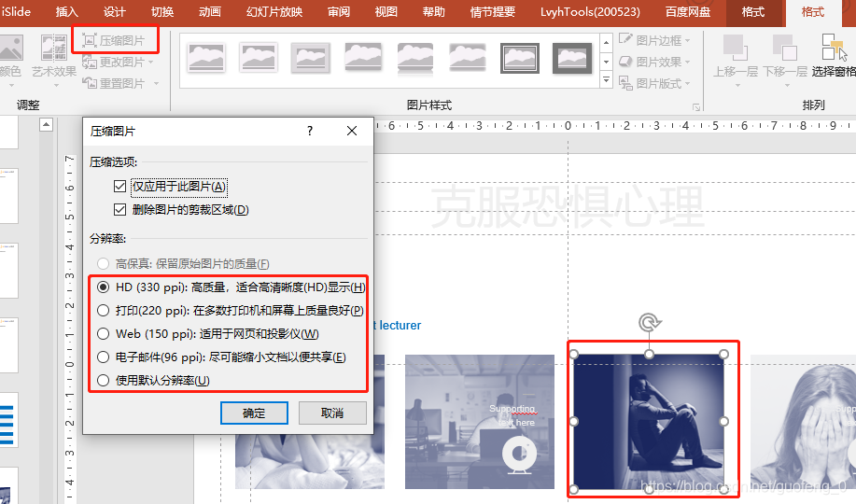Open the Color (颜色) picture adjustment

10,55
